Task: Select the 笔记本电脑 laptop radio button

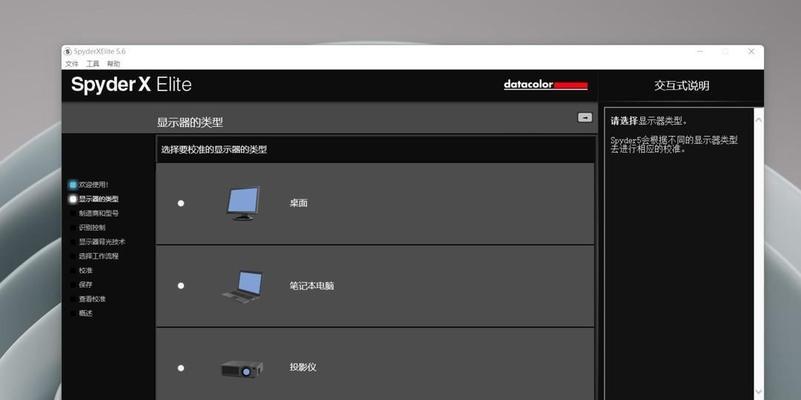Action: pos(181,286)
